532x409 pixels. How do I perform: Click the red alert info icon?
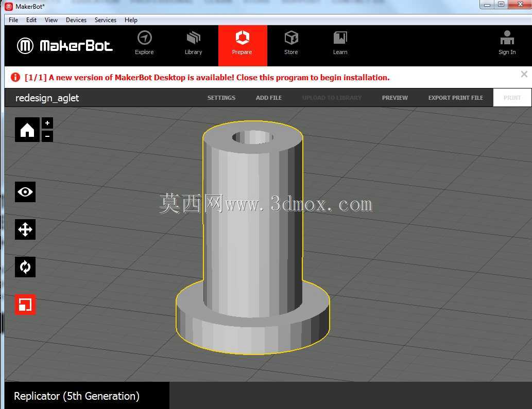click(15, 77)
